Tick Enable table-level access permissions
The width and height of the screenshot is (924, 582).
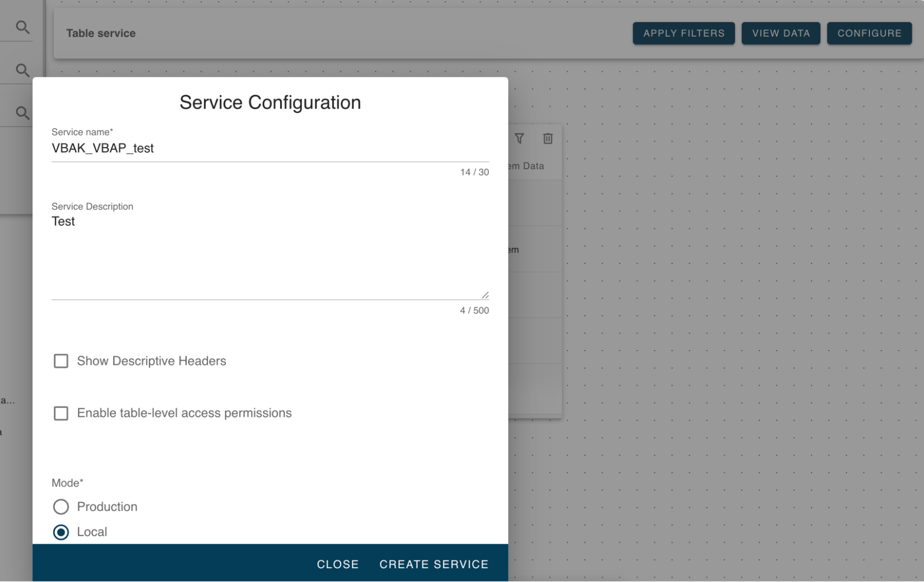(61, 413)
